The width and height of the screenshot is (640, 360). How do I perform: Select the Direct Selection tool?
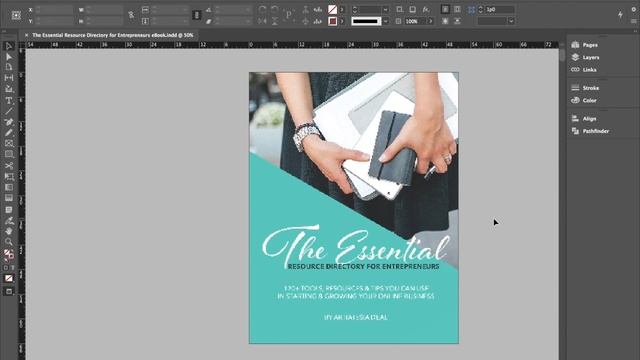pyautogui.click(x=9, y=57)
